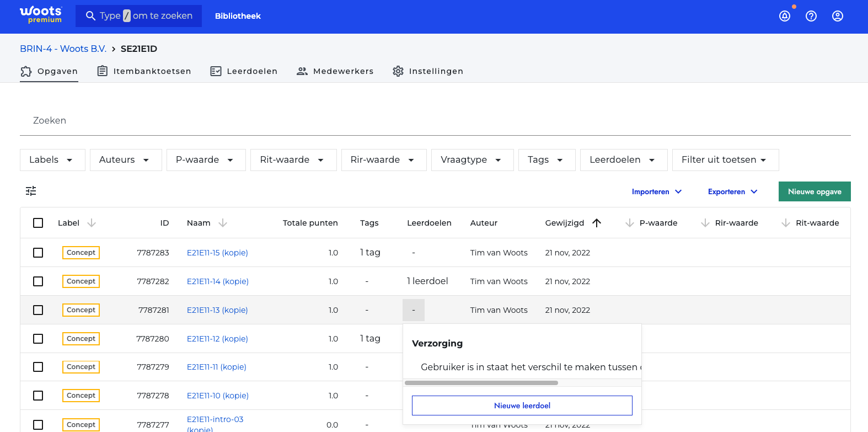Expand the Vraagtype filter dropdown

473,160
